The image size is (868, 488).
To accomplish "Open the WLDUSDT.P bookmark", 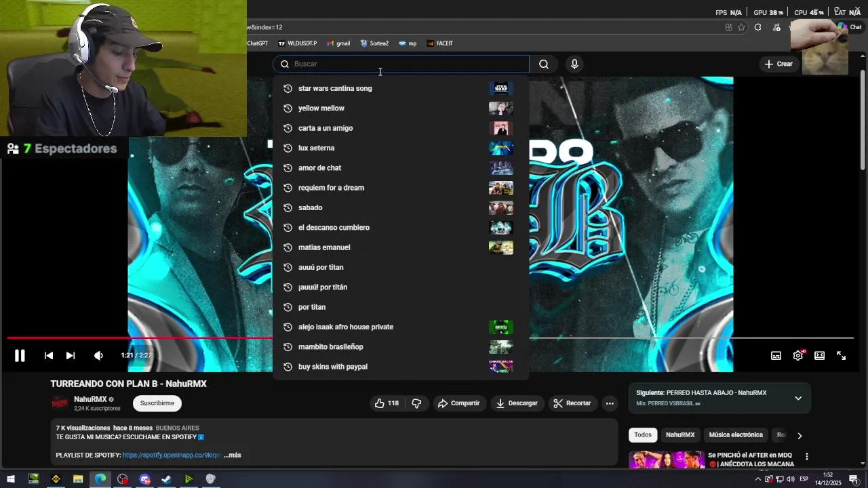I will click(298, 43).
